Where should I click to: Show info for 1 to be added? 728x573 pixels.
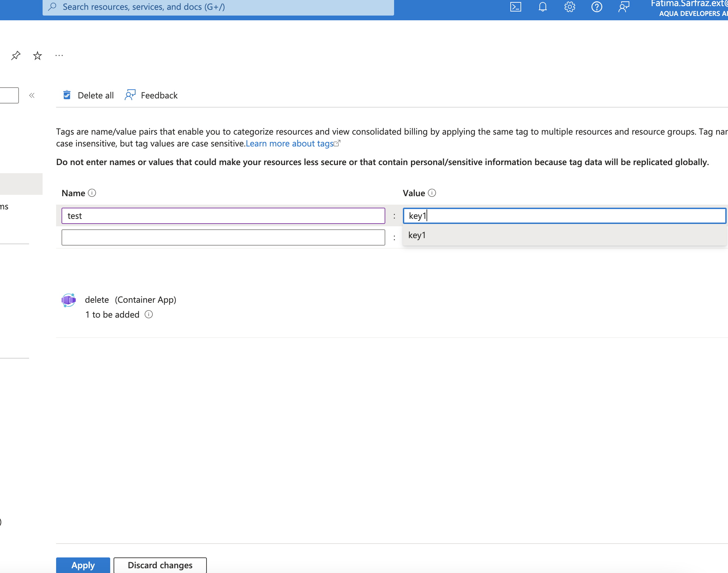pos(149,315)
